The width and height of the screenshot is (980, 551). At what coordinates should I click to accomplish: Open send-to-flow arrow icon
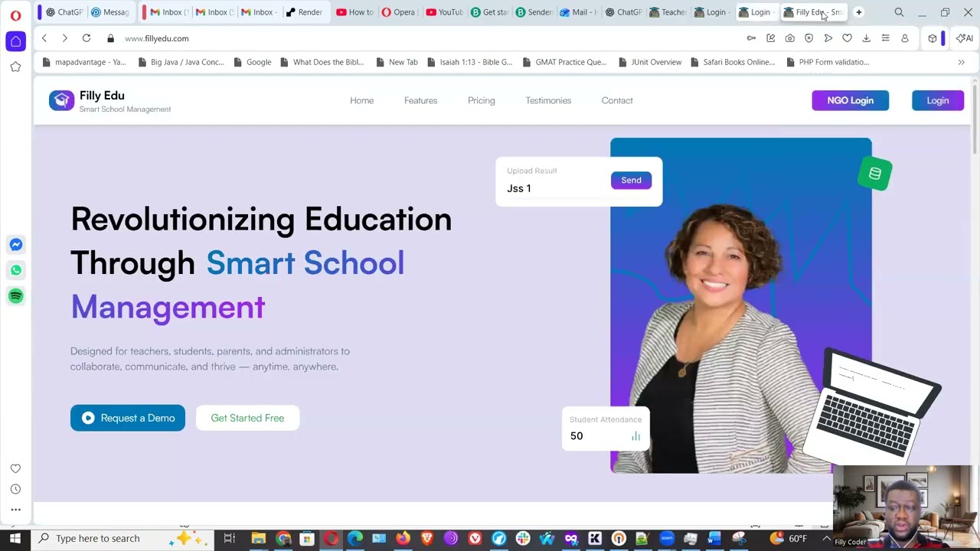pyautogui.click(x=828, y=38)
